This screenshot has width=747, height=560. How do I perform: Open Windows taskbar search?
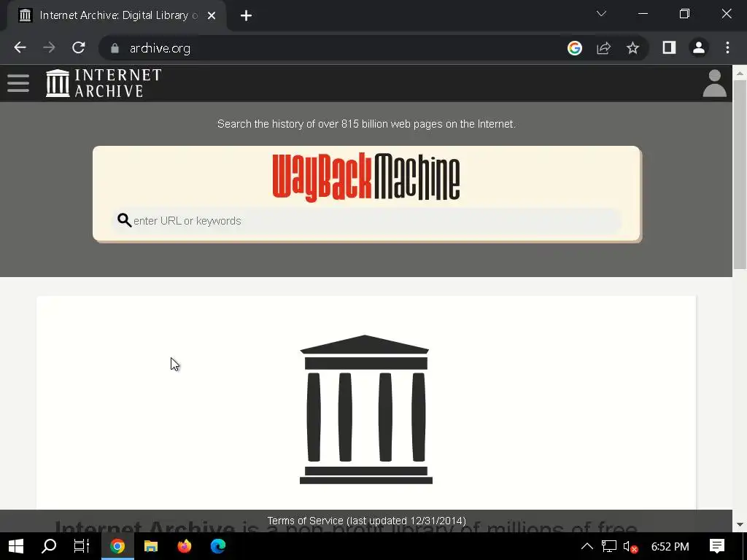[49, 546]
